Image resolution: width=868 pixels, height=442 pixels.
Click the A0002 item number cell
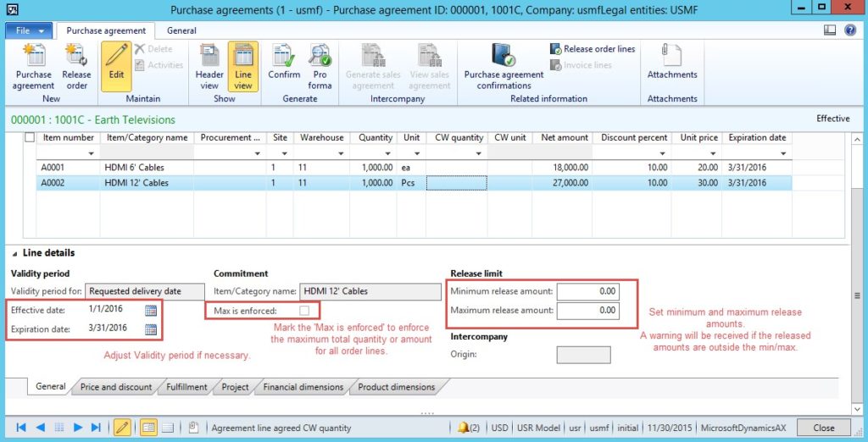tap(68, 183)
